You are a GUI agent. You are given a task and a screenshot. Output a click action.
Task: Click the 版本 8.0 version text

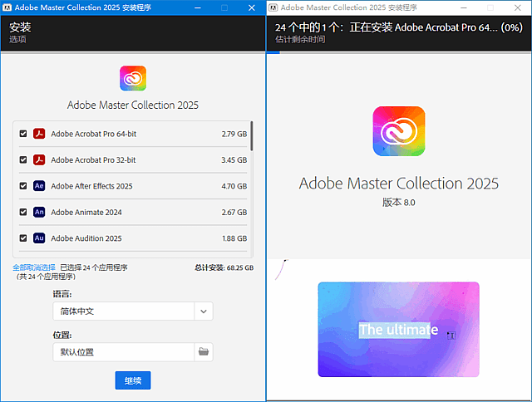tap(399, 203)
